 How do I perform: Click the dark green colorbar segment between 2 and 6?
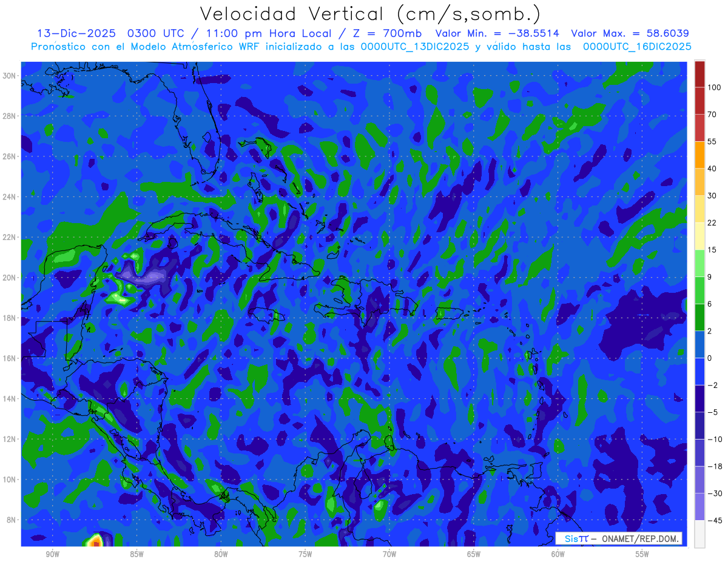pyautogui.click(x=699, y=318)
